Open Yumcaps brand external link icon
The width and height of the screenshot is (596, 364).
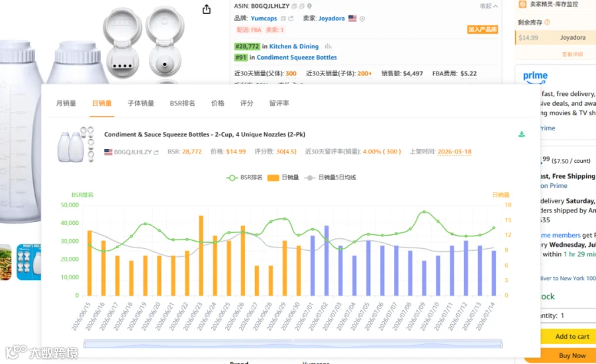coord(291,19)
